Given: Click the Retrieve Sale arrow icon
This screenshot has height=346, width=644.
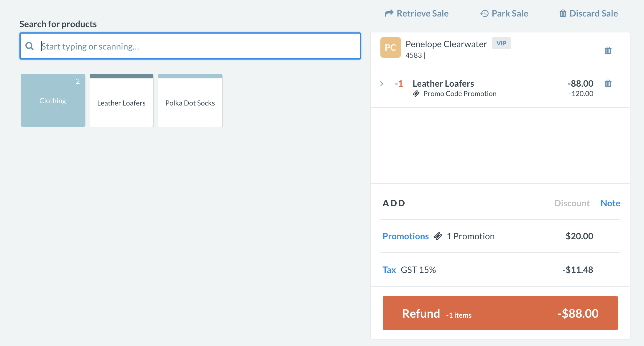Looking at the screenshot, I should (x=389, y=13).
